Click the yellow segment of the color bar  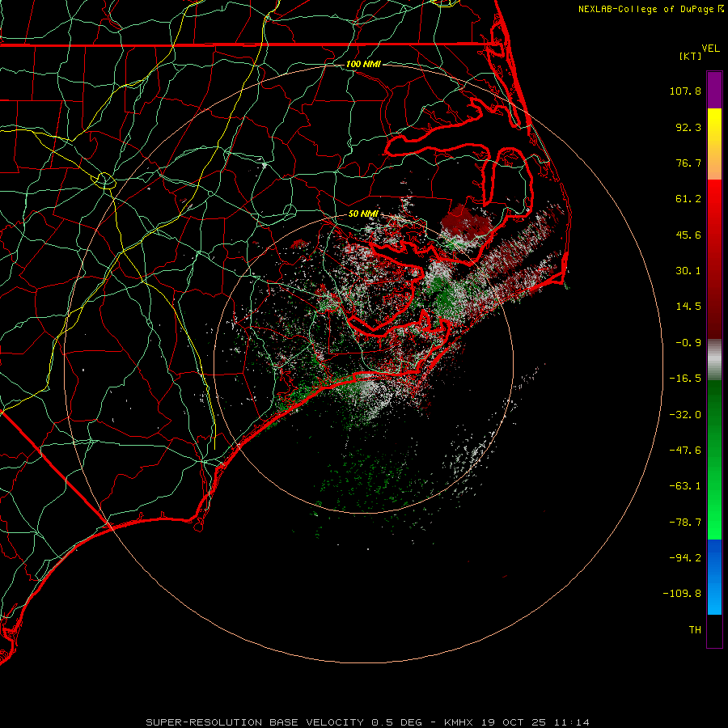point(714,133)
